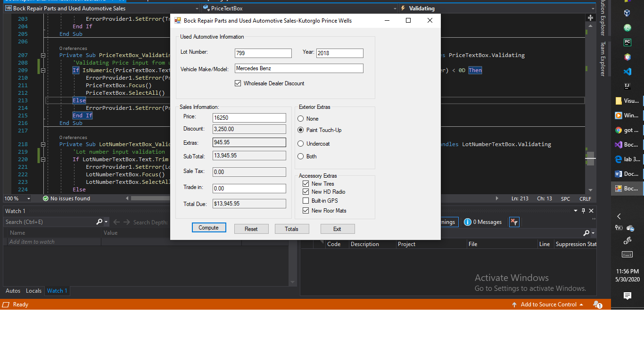Click the split editor icon above the code scrollbar
The width and height of the screenshot is (644, 362).
(x=590, y=17)
